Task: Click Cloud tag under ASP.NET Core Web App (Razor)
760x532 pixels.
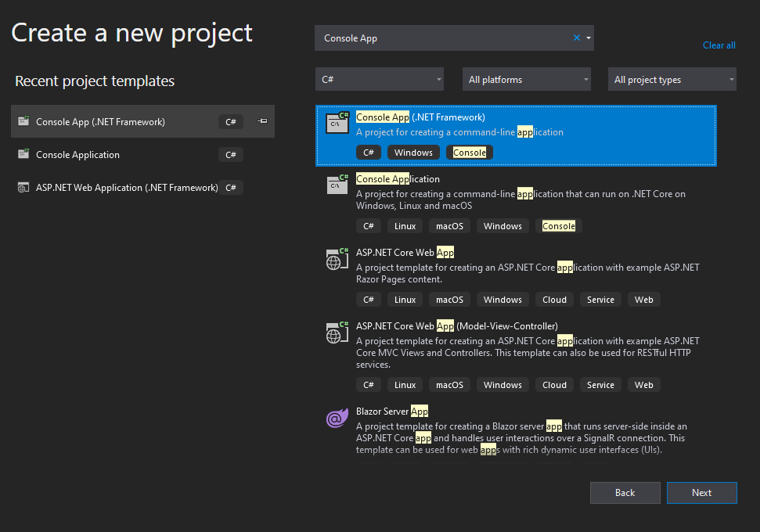Action: [x=554, y=300]
